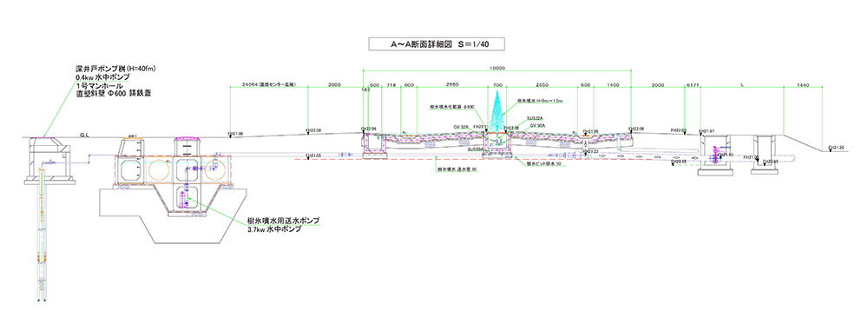Select the 3000 dimension text
Screen dimensions: 868x331
[334, 85]
